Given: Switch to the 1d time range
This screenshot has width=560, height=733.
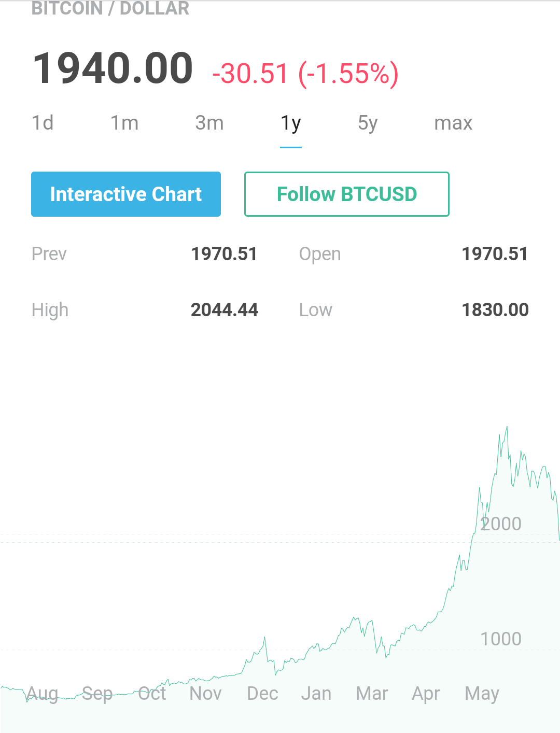Looking at the screenshot, I should coord(43,123).
